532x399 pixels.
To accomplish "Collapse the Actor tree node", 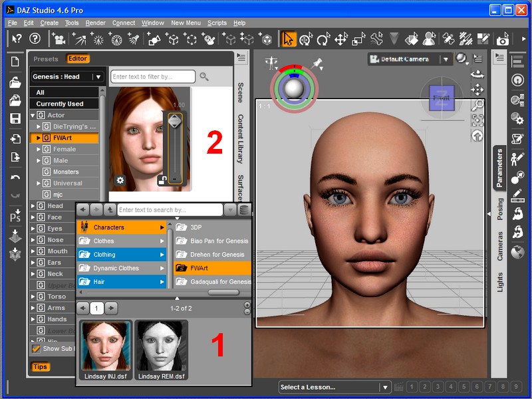I will tap(33, 115).
